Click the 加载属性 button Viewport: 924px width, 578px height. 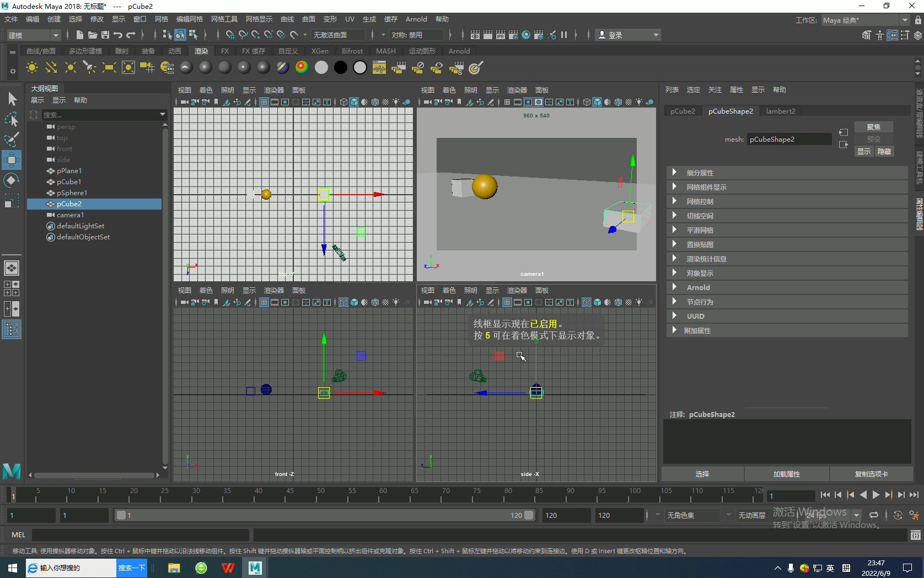pyautogui.click(x=786, y=474)
